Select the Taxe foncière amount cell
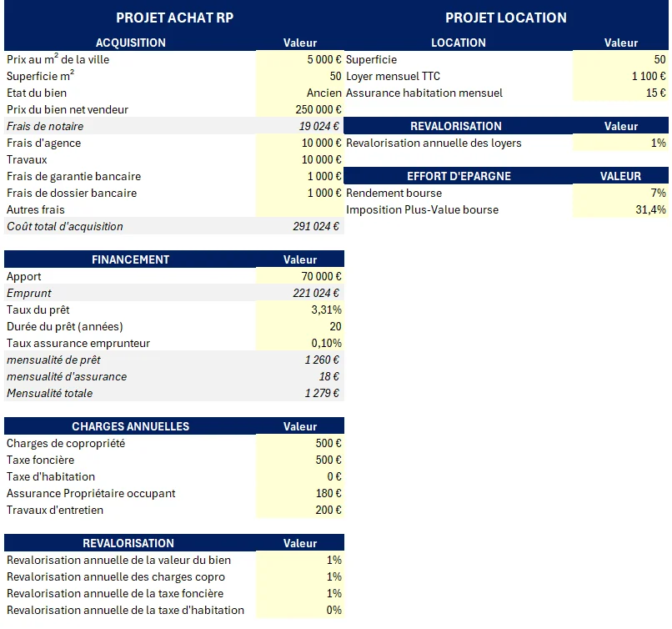The width and height of the screenshot is (672, 629). [300, 460]
